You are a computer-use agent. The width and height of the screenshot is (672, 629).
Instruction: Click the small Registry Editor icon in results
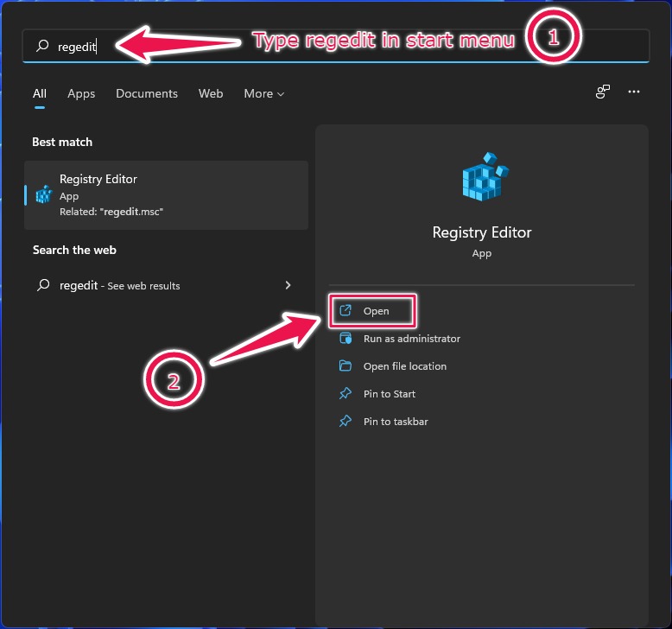pos(44,194)
